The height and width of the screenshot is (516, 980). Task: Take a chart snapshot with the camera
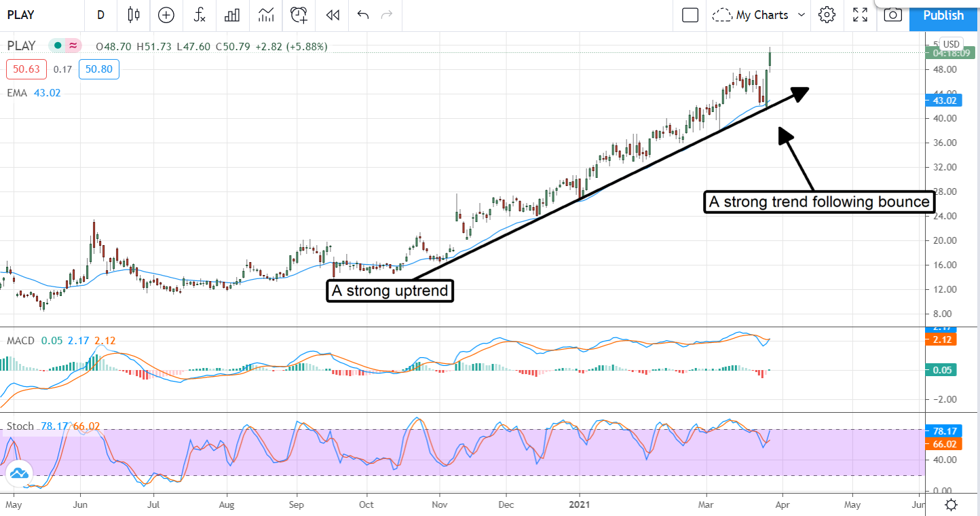click(x=893, y=15)
